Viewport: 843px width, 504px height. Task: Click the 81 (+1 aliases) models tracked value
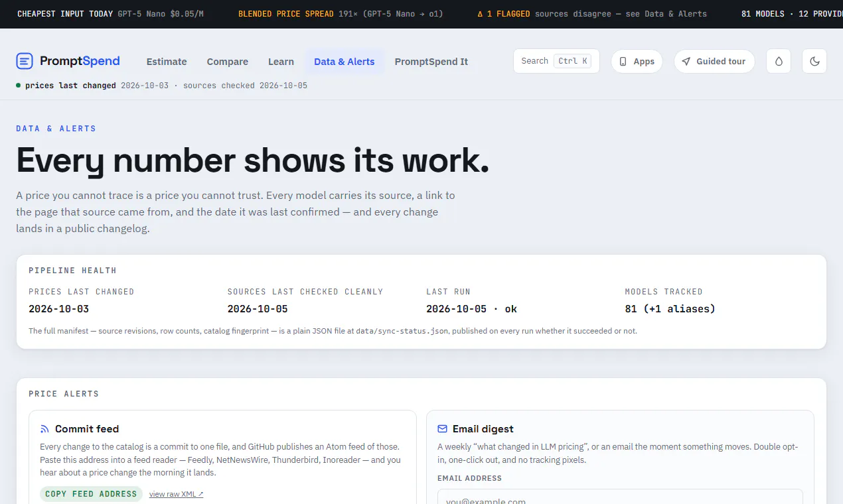(x=670, y=309)
